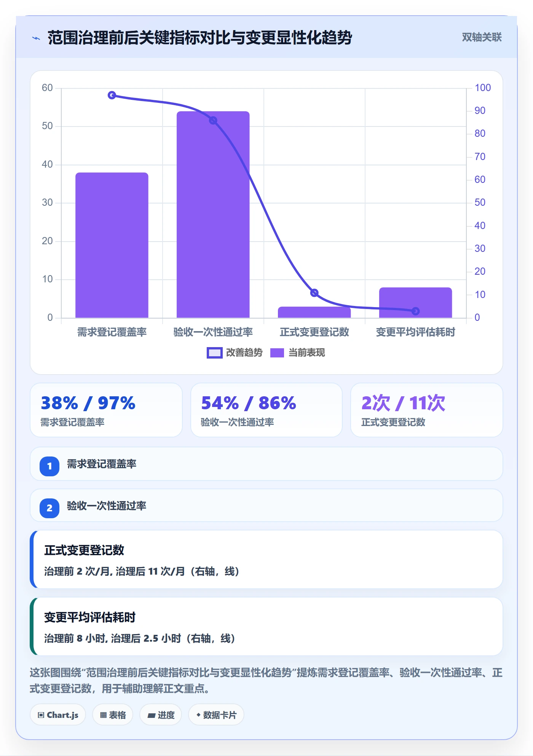Viewport: 533px width, 756px height.
Task: Select list row 验收一次性通过率
Action: (266, 506)
